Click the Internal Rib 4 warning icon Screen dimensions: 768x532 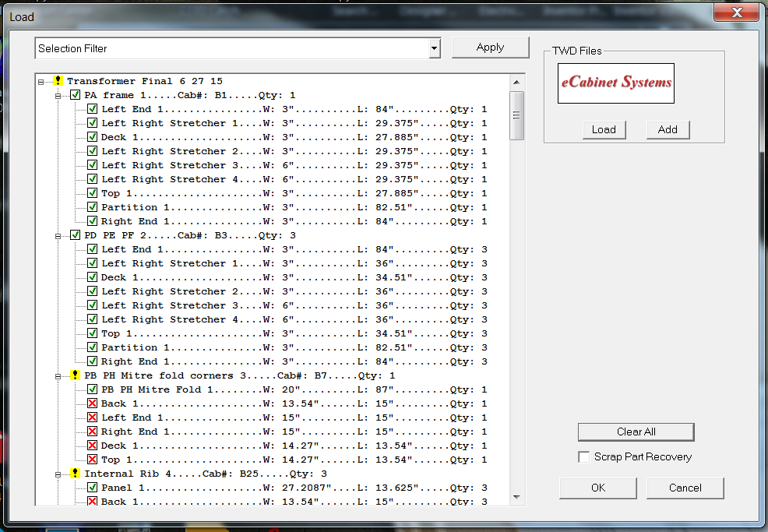(75, 474)
